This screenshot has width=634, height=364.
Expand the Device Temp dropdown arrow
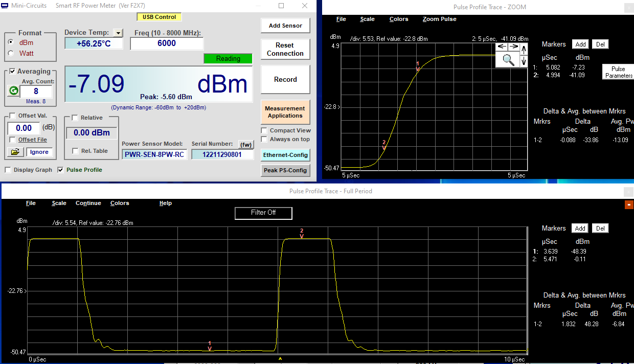tap(118, 33)
